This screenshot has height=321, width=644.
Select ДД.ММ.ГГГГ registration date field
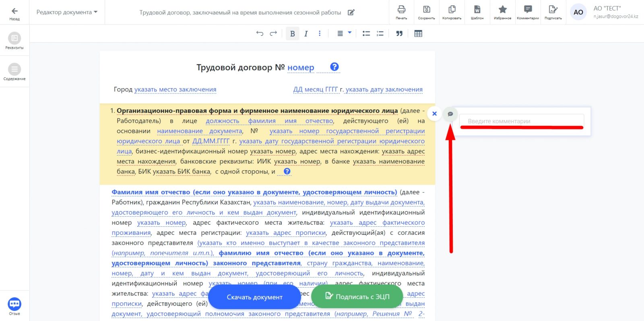tap(211, 141)
